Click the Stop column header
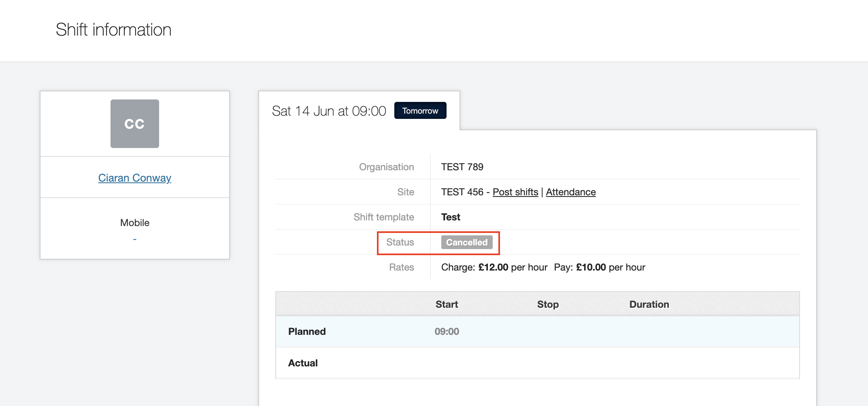The image size is (868, 406). (548, 304)
